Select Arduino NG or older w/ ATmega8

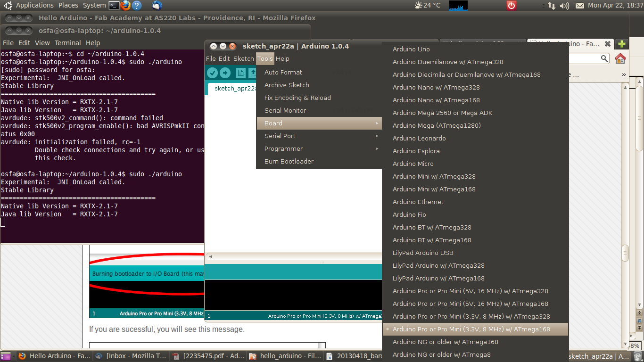[475, 354]
